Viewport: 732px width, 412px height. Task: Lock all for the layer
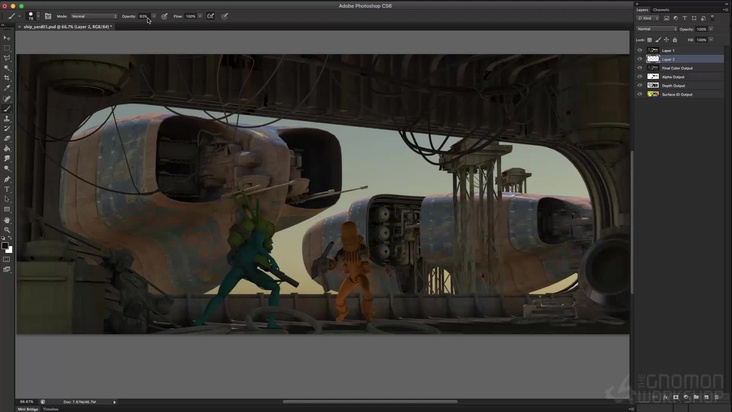[675, 40]
